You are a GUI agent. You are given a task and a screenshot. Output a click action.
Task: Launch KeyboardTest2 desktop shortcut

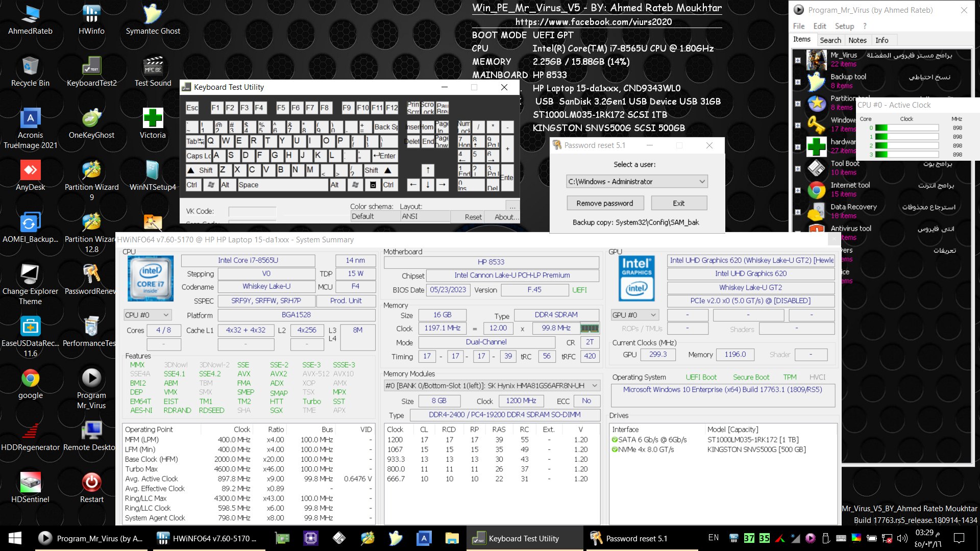click(x=91, y=71)
